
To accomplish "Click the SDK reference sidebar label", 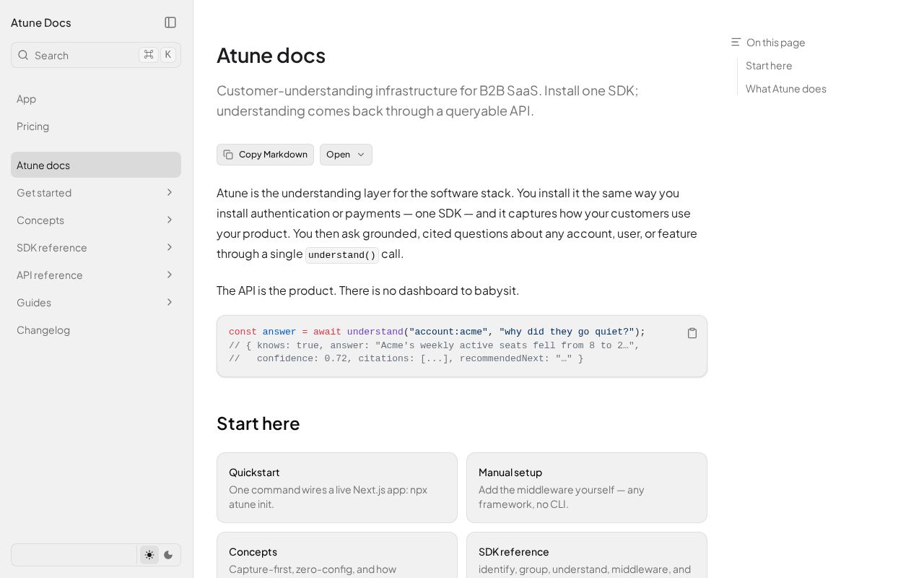I will click(52, 247).
